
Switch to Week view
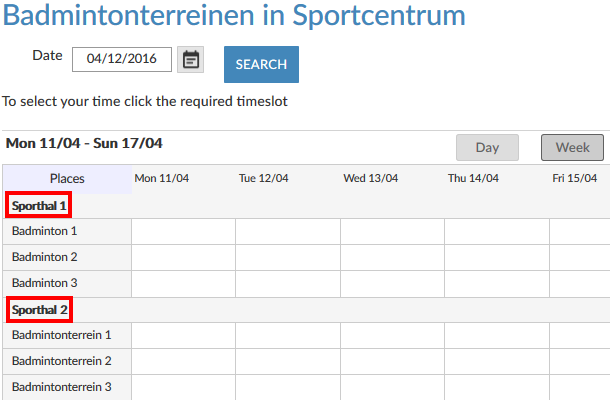pyautogui.click(x=572, y=148)
